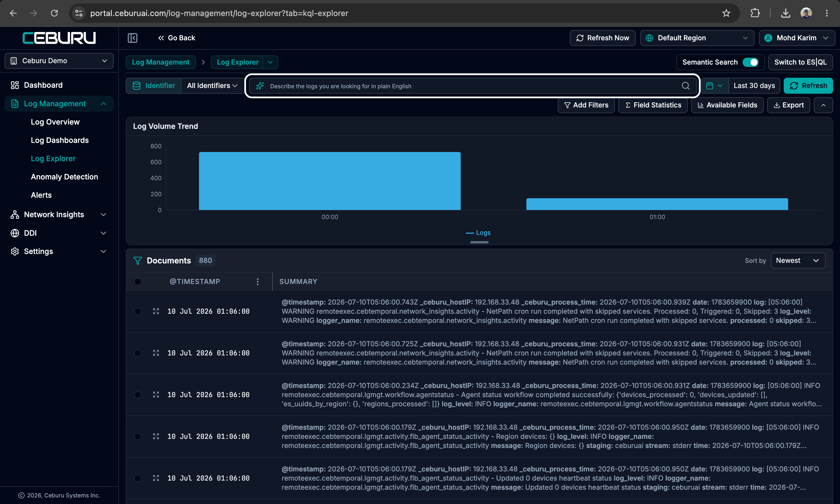Viewport: 840px width, 504px height.
Task: Open the Sort by Newest dropdown
Action: [798, 261]
